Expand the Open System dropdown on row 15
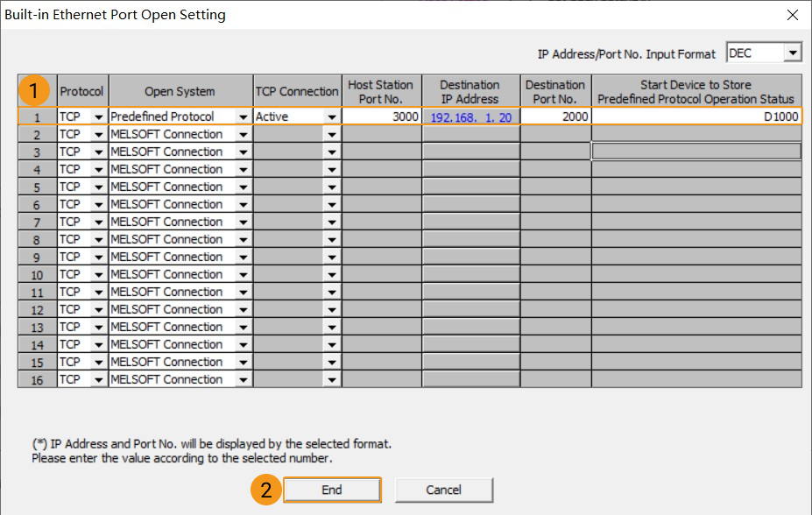This screenshot has width=812, height=515. point(244,362)
